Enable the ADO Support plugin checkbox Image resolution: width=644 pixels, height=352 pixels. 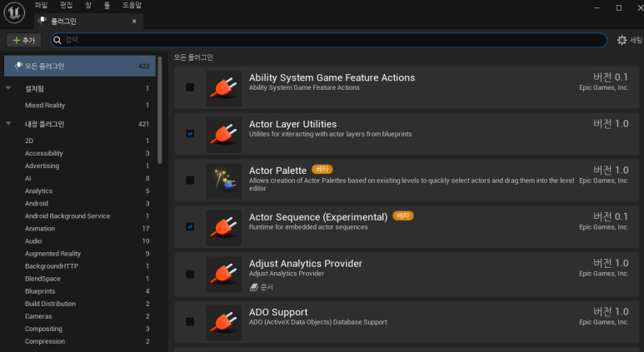(190, 322)
